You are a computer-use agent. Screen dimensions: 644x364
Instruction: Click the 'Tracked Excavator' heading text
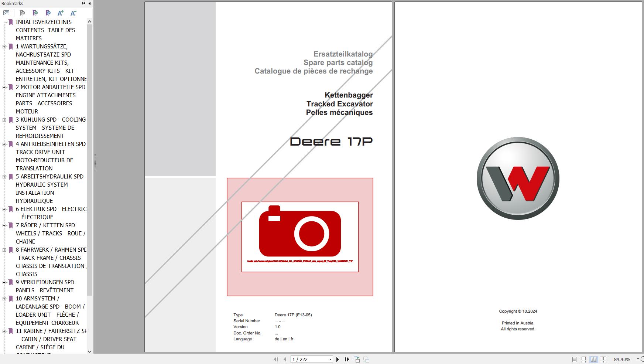pyautogui.click(x=340, y=104)
